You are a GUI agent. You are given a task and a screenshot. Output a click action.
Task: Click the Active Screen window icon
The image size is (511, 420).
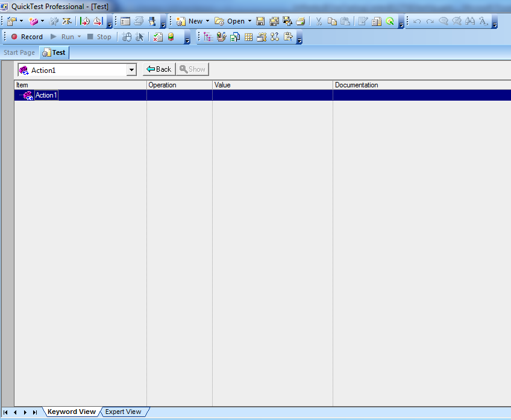point(262,37)
